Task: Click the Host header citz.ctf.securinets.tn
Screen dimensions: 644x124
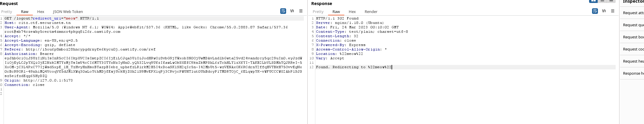Action: point(38,23)
